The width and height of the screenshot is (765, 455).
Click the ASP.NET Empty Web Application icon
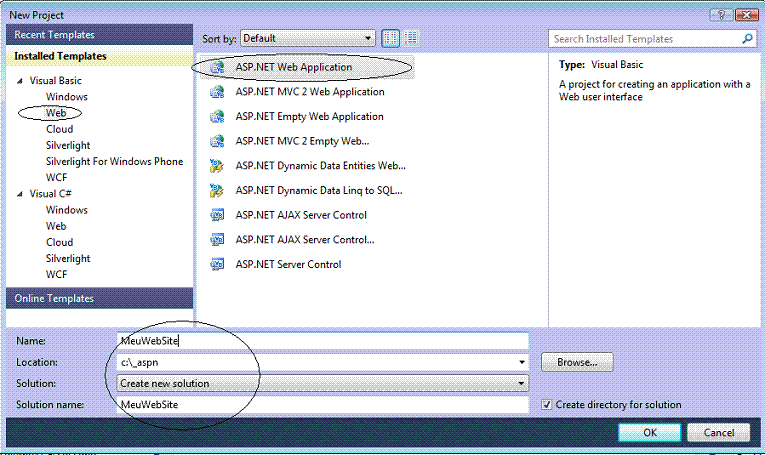pos(217,117)
